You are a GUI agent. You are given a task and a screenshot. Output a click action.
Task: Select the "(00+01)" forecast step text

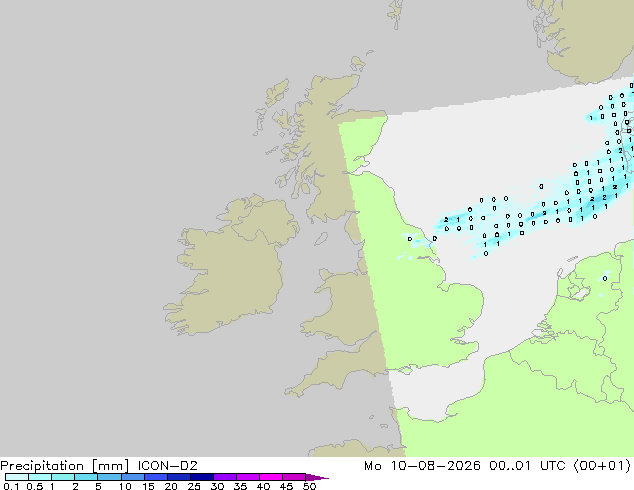point(602,466)
